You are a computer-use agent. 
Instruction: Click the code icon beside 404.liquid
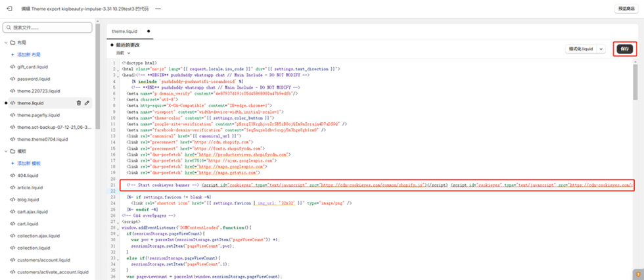coord(12,175)
